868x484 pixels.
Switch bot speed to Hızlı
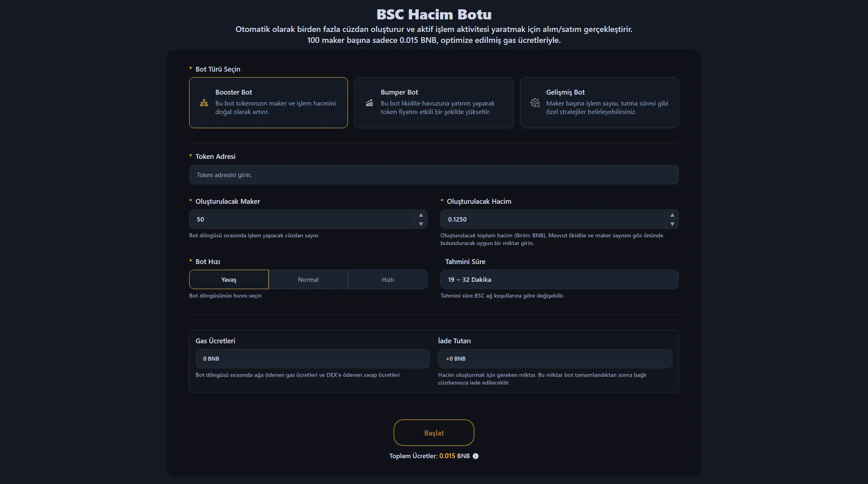click(387, 279)
